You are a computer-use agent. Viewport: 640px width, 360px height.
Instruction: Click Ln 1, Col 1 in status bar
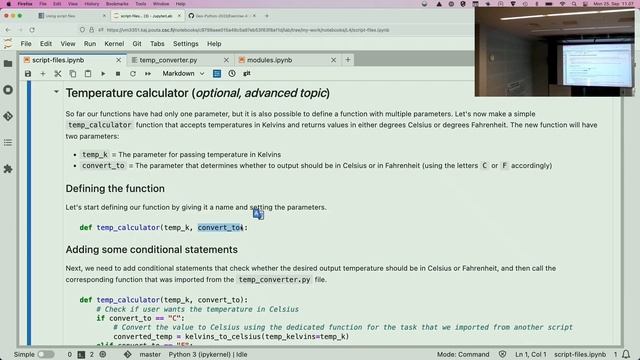pos(530,354)
